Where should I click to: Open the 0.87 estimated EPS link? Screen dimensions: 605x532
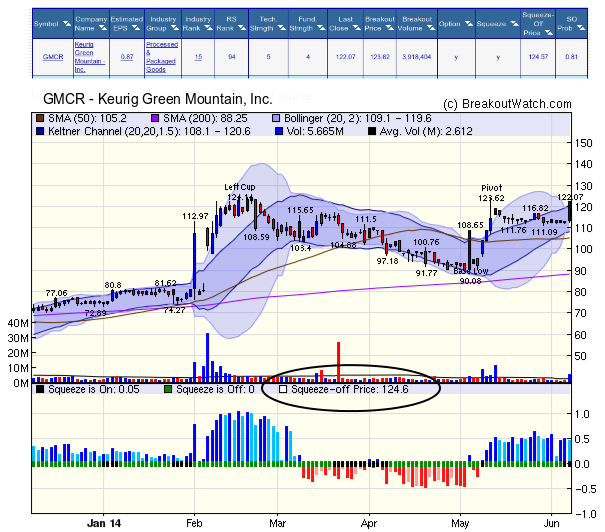[x=127, y=57]
